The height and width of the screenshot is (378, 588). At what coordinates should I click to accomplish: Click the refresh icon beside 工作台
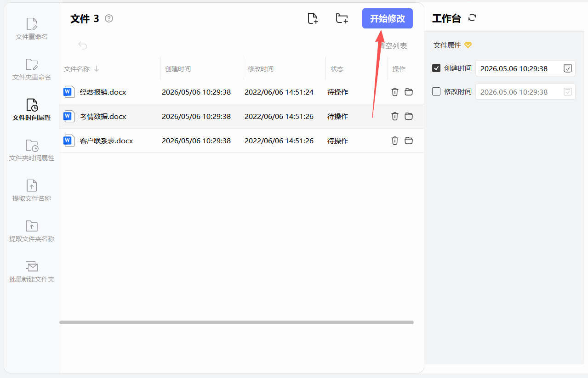tap(472, 18)
